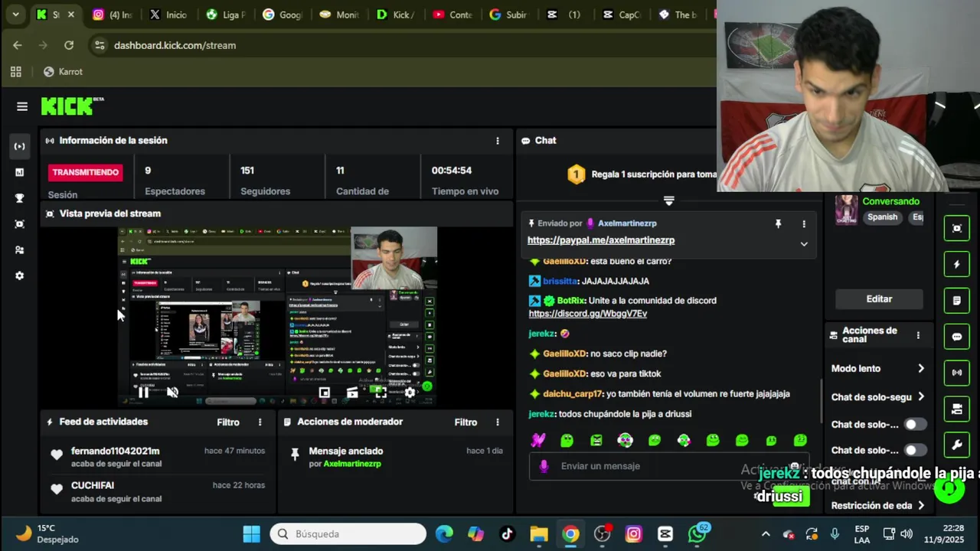Toggle theater mode on stream preview
Viewport: 980px width, 551px height.
(x=352, y=393)
